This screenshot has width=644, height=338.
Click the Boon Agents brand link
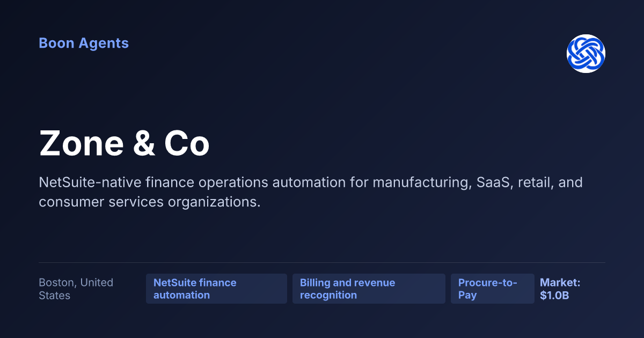click(84, 43)
